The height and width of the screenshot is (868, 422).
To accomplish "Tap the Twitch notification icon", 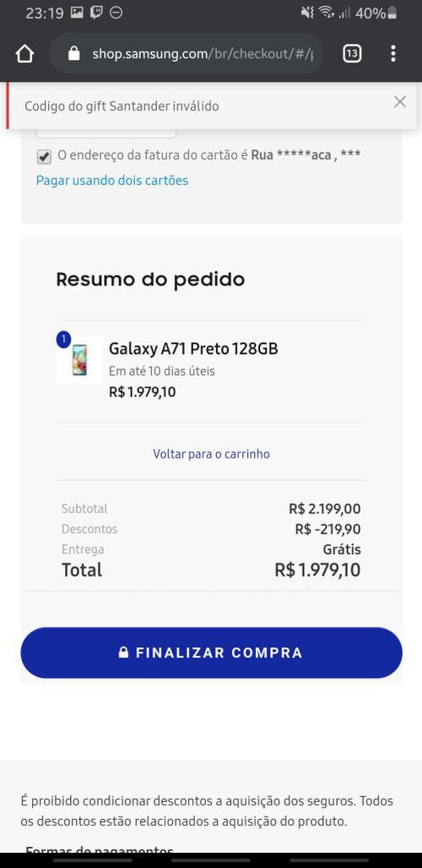I will coord(97,13).
